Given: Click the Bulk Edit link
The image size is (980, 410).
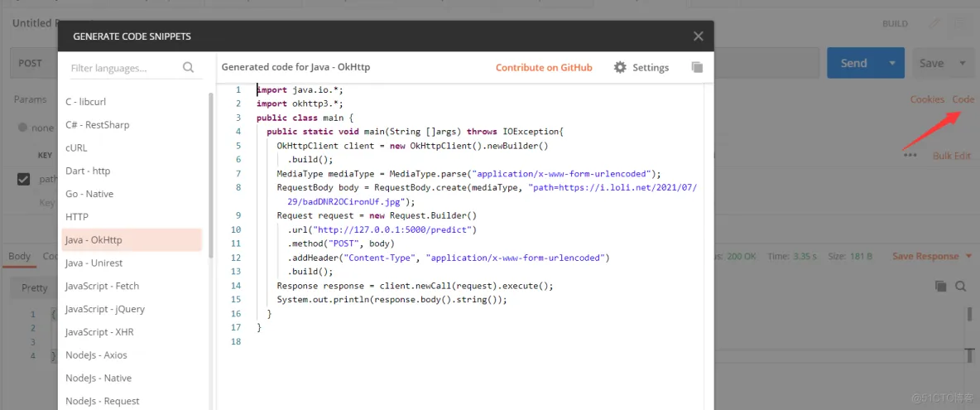Looking at the screenshot, I should pyautogui.click(x=952, y=156).
